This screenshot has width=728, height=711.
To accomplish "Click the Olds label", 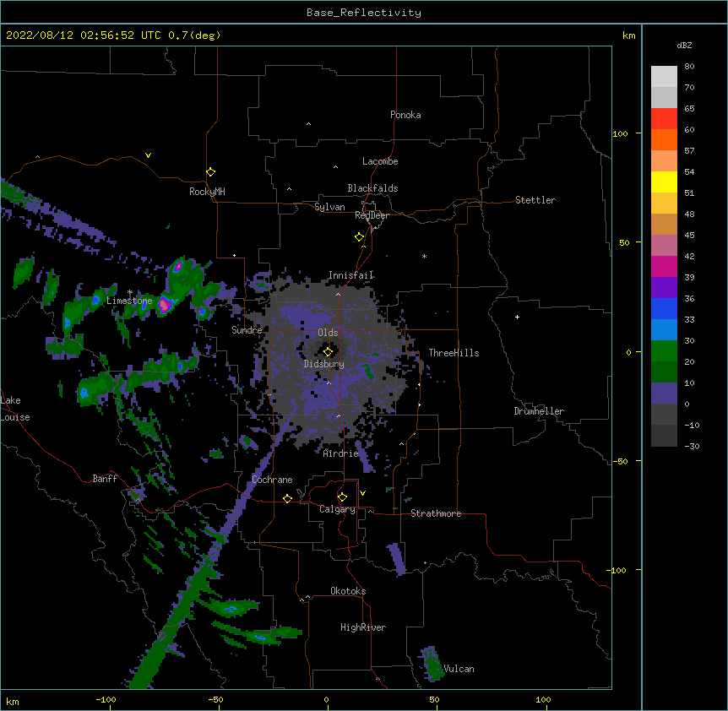I will pos(328,333).
